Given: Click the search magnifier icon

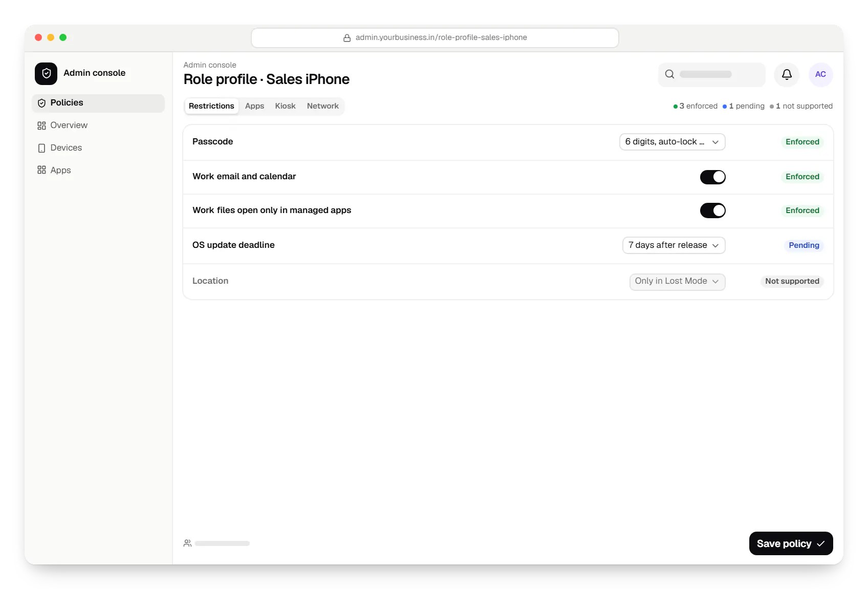Looking at the screenshot, I should coord(669,74).
